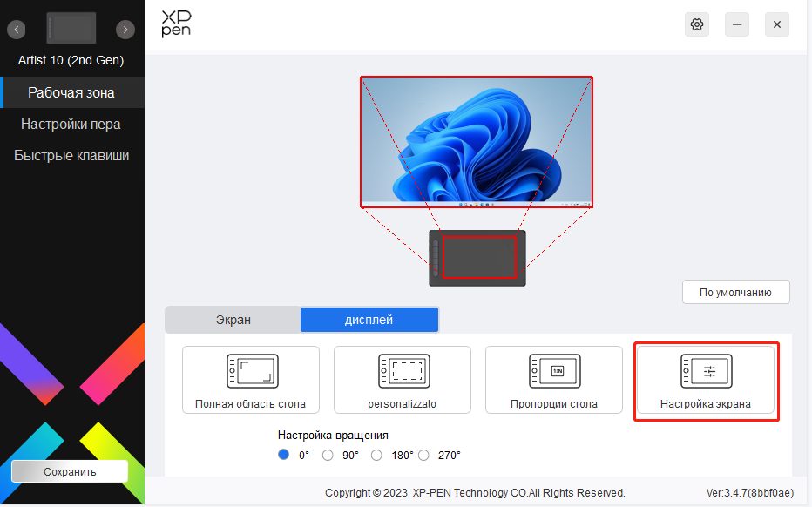Go to the previous device with left arrow

coord(16,30)
